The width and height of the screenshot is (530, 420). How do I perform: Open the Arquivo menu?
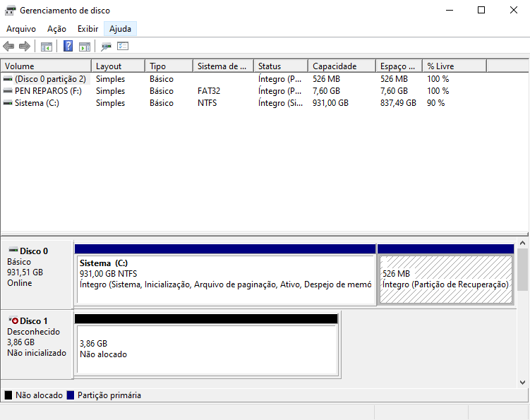pyautogui.click(x=21, y=29)
